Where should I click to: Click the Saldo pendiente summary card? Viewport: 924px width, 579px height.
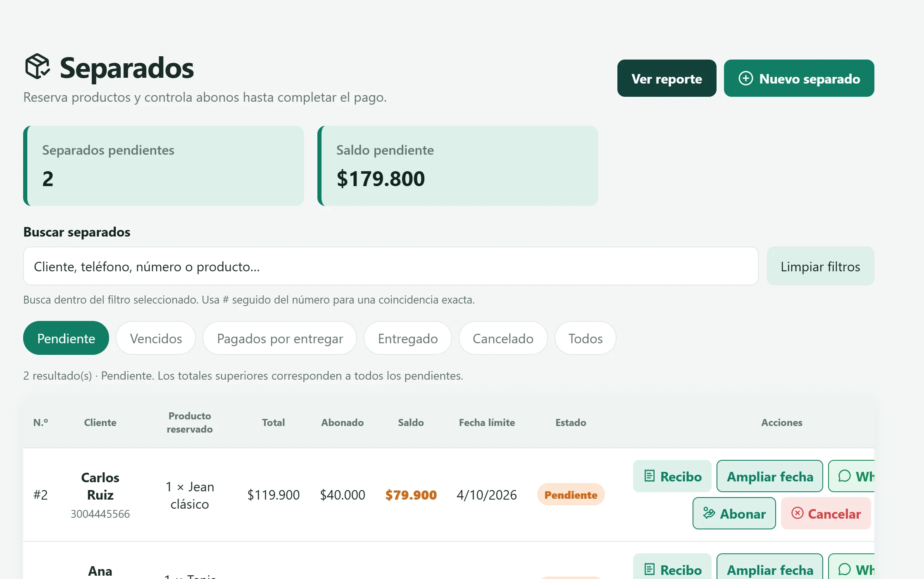[458, 166]
